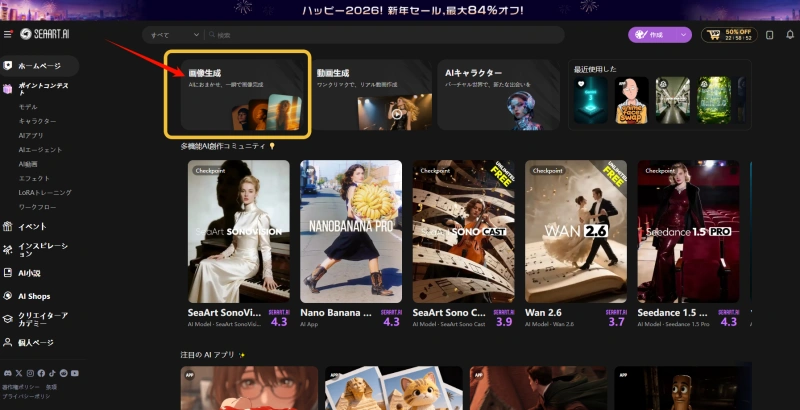
Task: Open the glasses girl featured app card
Action: pos(249,388)
